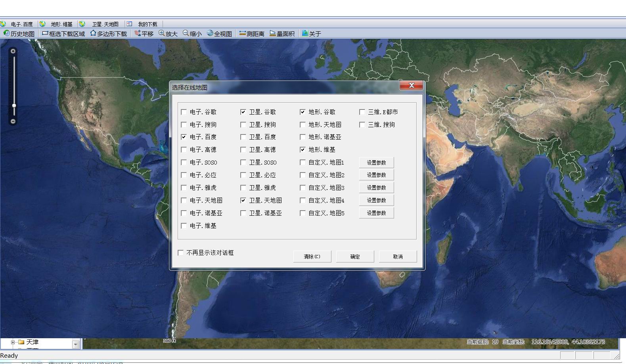
Task: Enable the 自定义.地图1 checkbox
Action: click(302, 162)
